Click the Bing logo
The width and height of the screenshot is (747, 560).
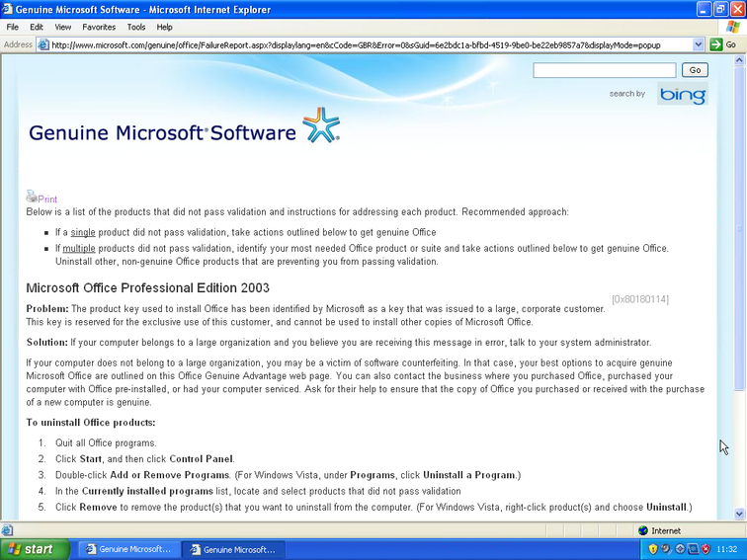[x=682, y=94]
